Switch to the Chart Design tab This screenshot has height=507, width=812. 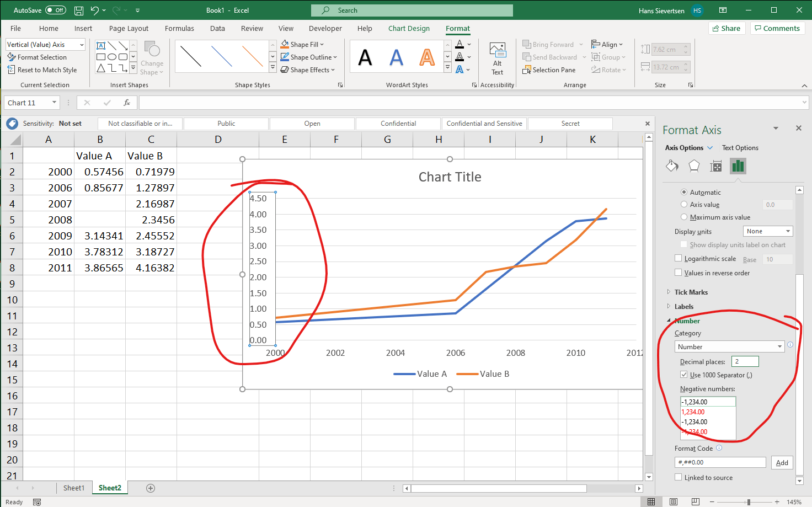[x=409, y=28]
